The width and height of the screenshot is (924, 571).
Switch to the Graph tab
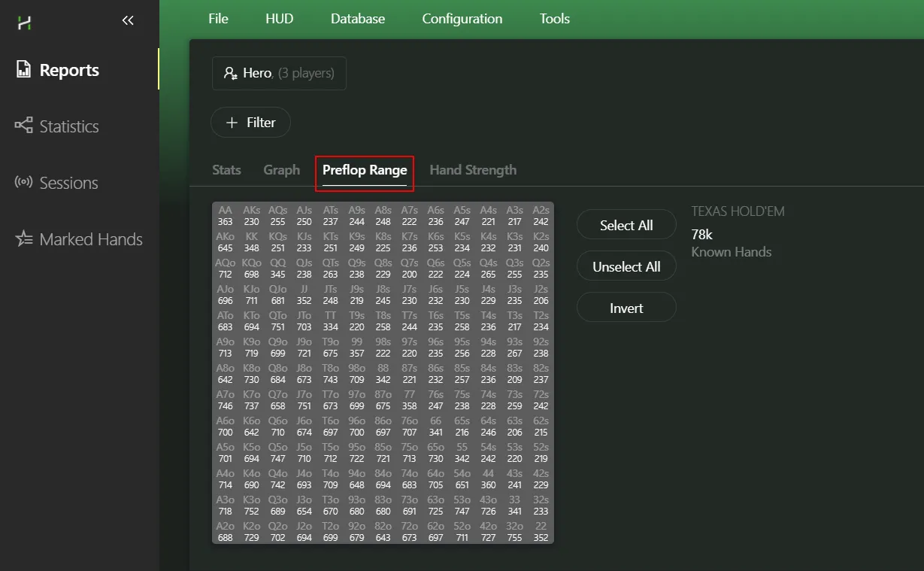tap(281, 170)
